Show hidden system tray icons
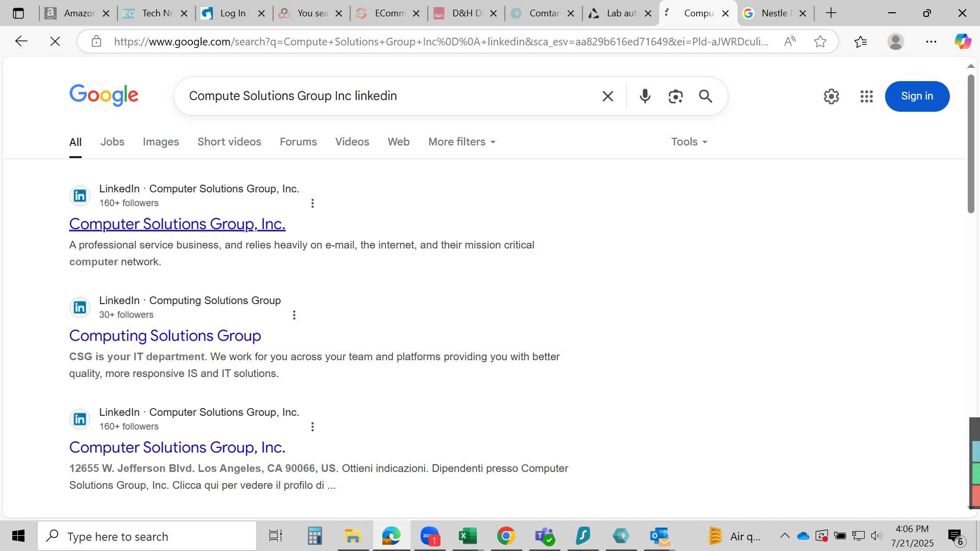Viewport: 980px width, 551px height. point(785,536)
